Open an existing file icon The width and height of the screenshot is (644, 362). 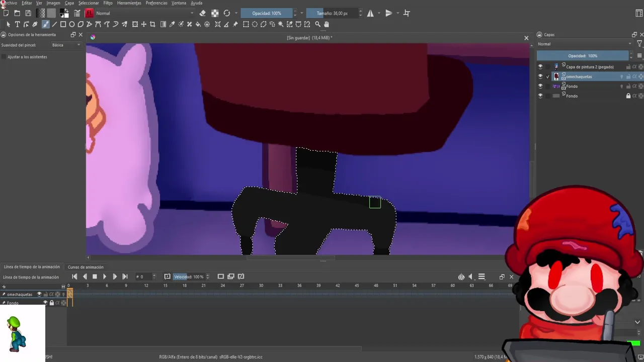click(17, 13)
